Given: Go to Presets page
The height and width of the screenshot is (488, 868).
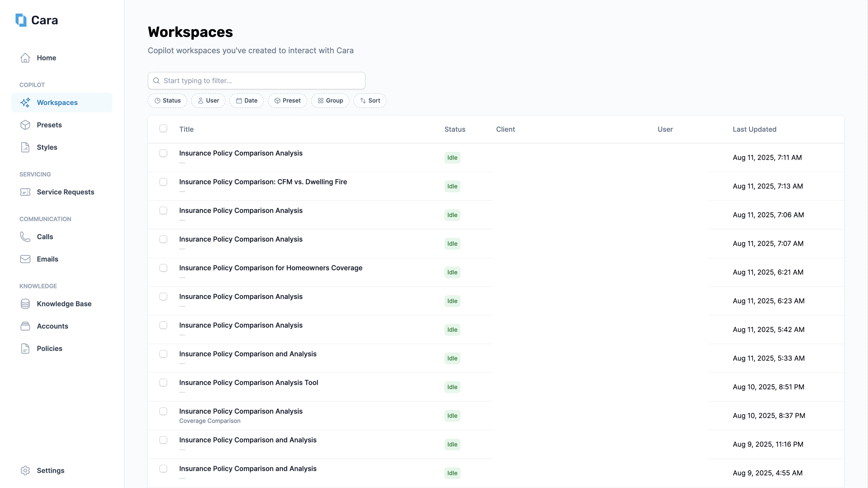Looking at the screenshot, I should tap(62, 125).
